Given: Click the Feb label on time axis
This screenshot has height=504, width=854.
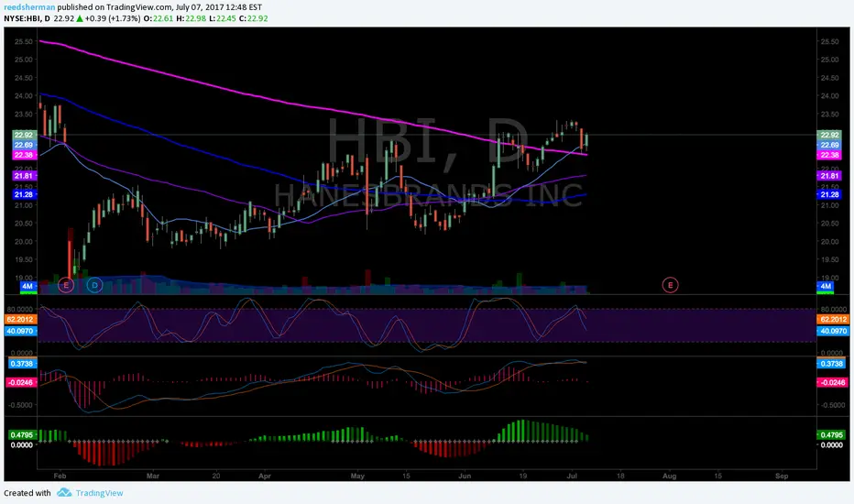Looking at the screenshot, I should pos(60,476).
